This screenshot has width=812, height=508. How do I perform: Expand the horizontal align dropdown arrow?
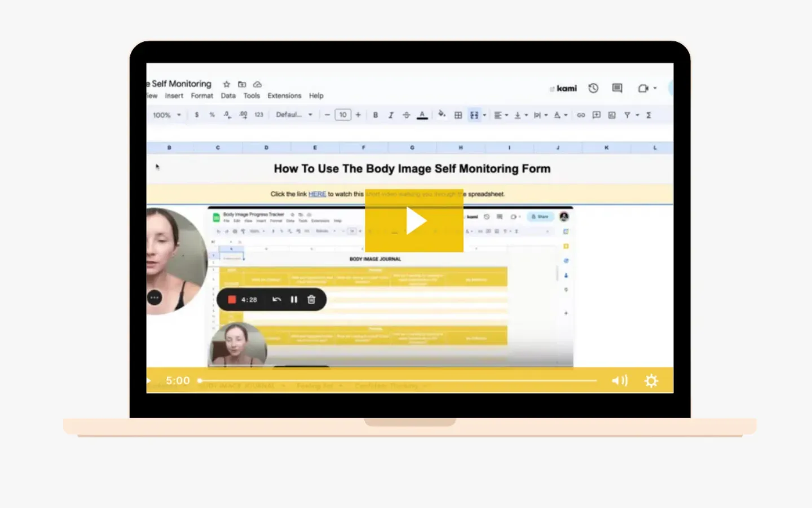pyautogui.click(x=506, y=115)
